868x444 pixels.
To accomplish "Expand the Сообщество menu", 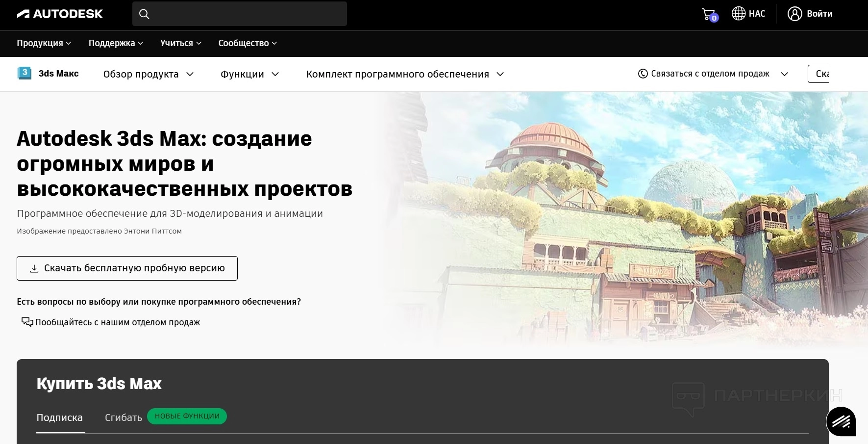I will 248,43.
